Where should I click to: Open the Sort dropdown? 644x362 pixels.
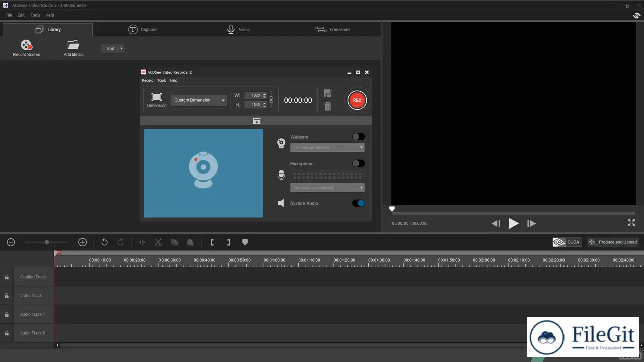click(113, 49)
